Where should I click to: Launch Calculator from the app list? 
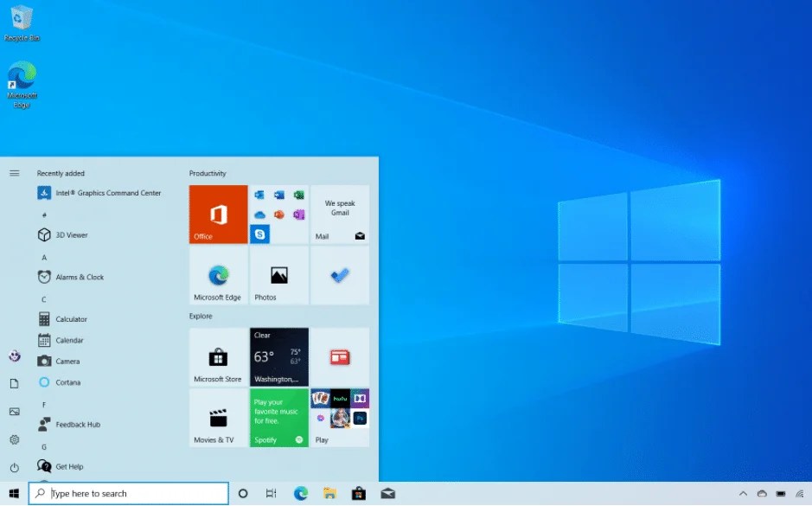coord(62,319)
